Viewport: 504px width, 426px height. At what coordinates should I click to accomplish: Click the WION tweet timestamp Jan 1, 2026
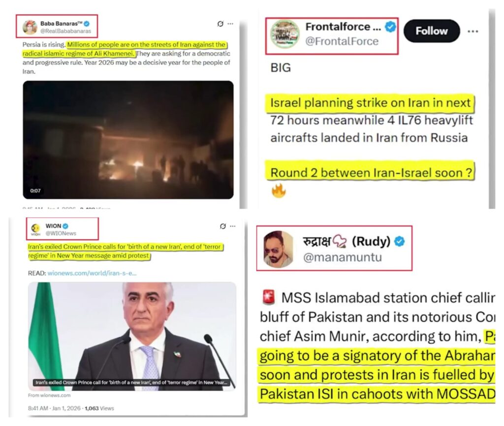pos(66,408)
